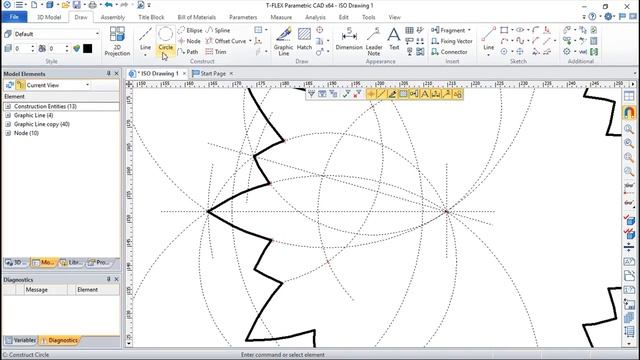Image resolution: width=640 pixels, height=360 pixels.
Task: Toggle line selection filter in floating toolbar
Action: (x=381, y=94)
